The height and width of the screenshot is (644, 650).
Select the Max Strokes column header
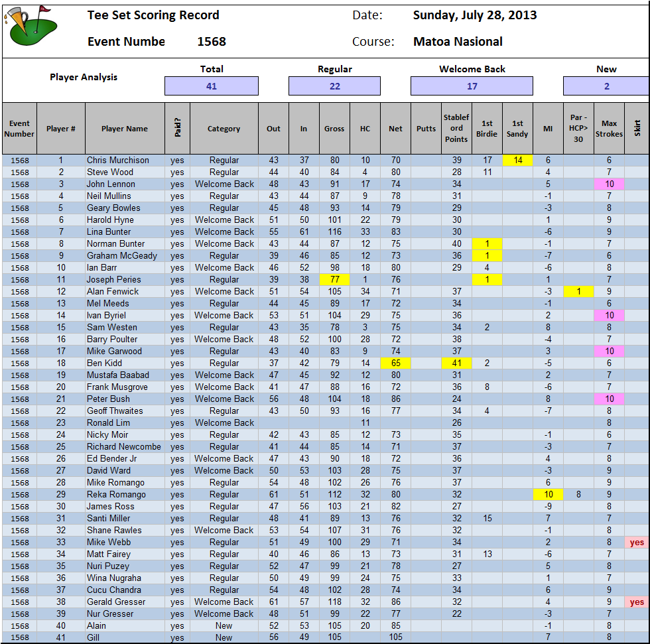click(609, 129)
